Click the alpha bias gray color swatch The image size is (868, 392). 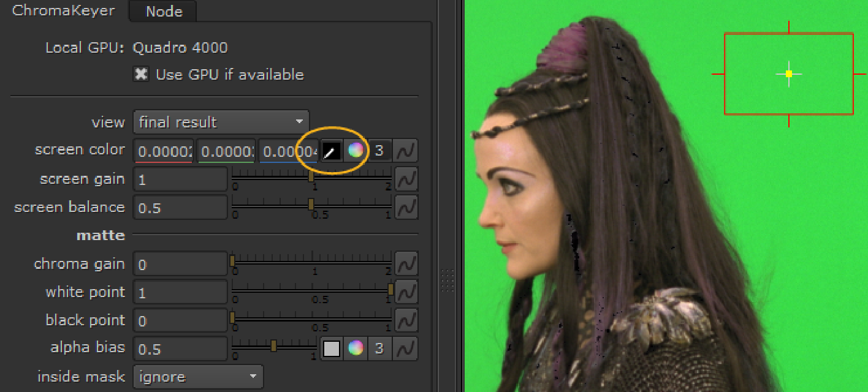(331, 349)
